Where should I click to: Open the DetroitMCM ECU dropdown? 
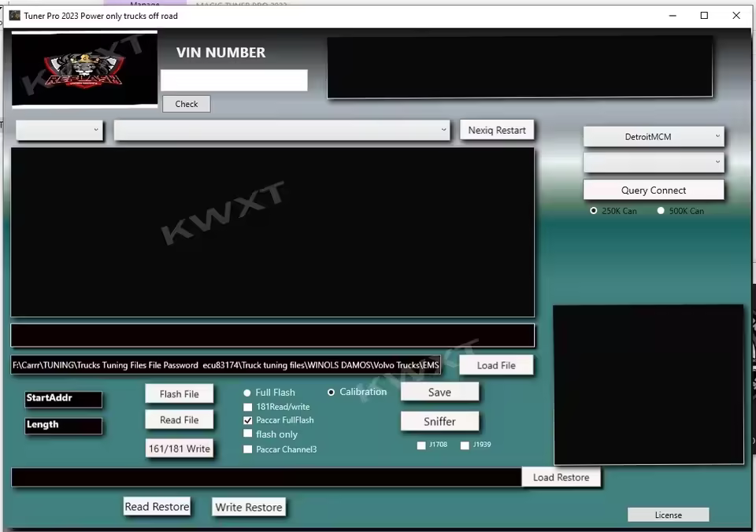pyautogui.click(x=653, y=137)
